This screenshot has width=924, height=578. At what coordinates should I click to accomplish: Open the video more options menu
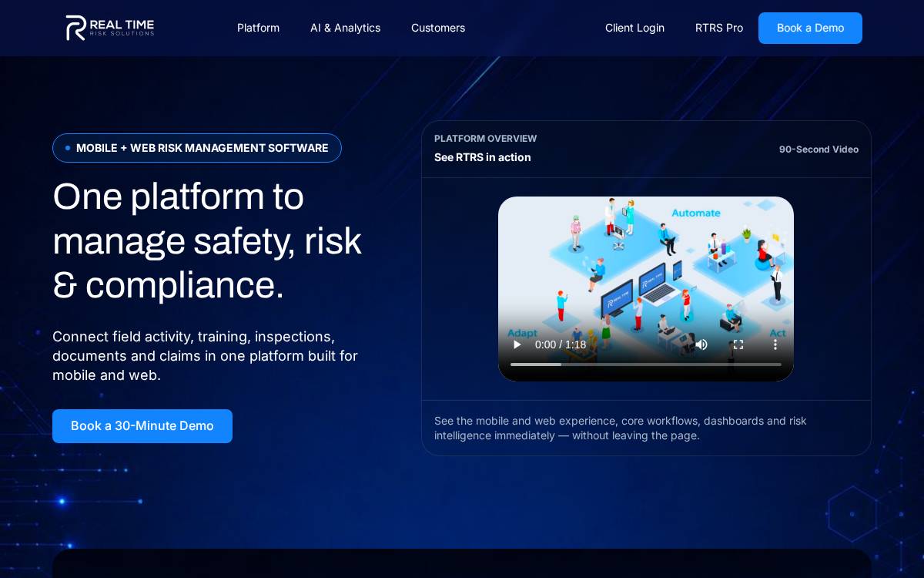[x=775, y=344]
